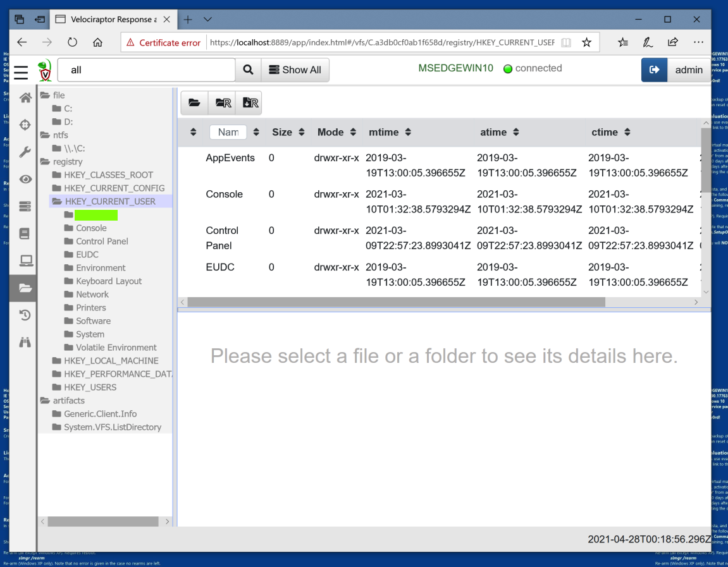Open the hamburger navigation menu
This screenshot has height=567, width=728.
point(21,72)
